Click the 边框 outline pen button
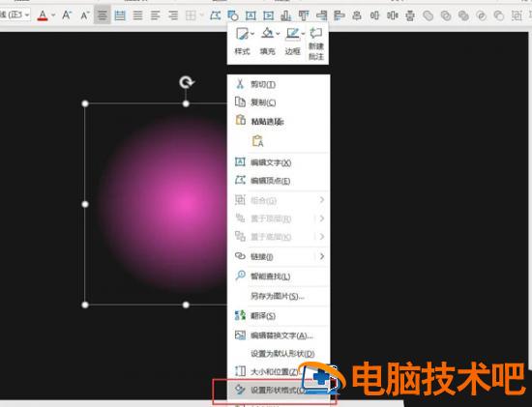This screenshot has height=407, width=532. point(292,42)
